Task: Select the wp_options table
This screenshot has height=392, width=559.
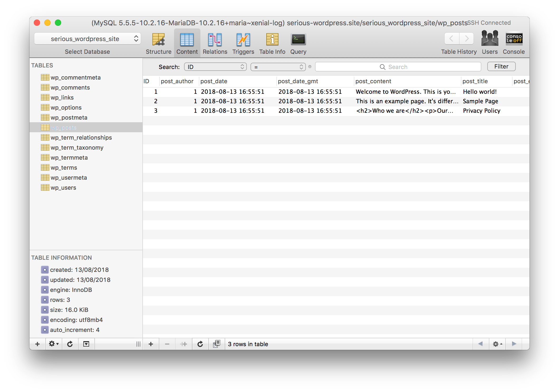Action: 86,107
